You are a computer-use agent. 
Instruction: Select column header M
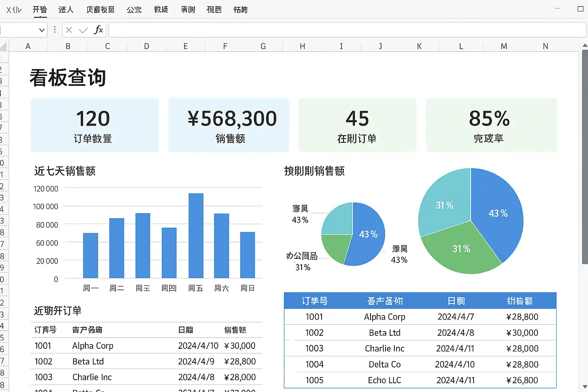(x=504, y=46)
